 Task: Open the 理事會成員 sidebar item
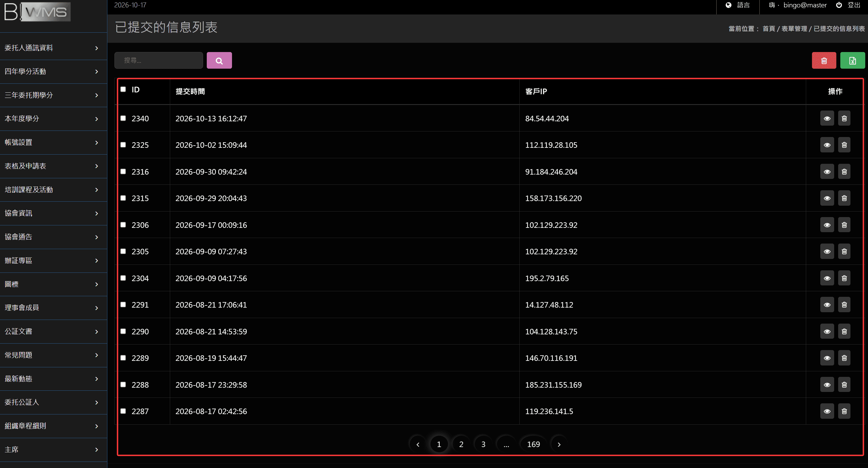pos(54,308)
